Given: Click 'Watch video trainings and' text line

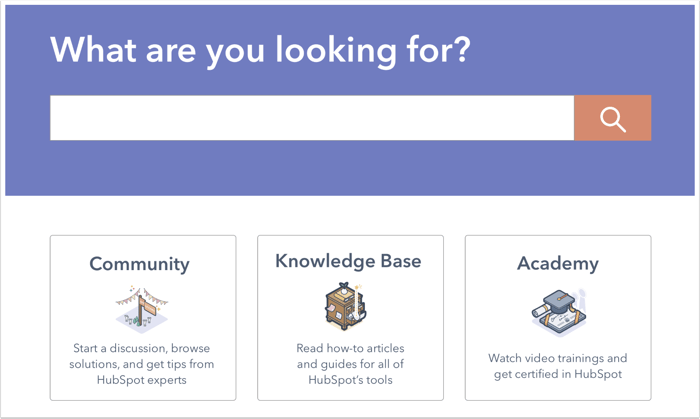Looking at the screenshot, I should point(558,358).
